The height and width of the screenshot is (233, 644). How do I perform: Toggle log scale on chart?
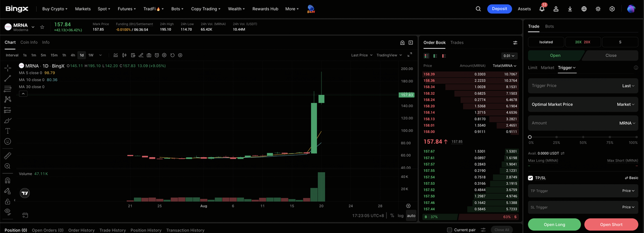(x=400, y=216)
